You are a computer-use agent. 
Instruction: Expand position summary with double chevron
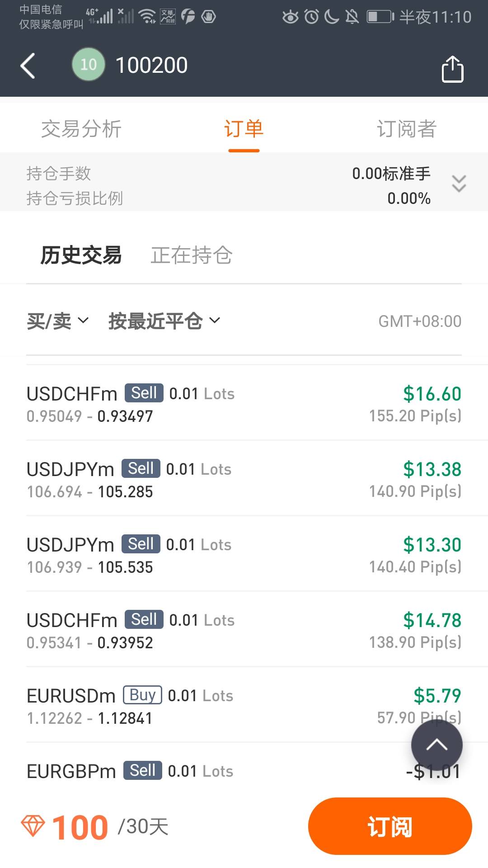click(459, 184)
